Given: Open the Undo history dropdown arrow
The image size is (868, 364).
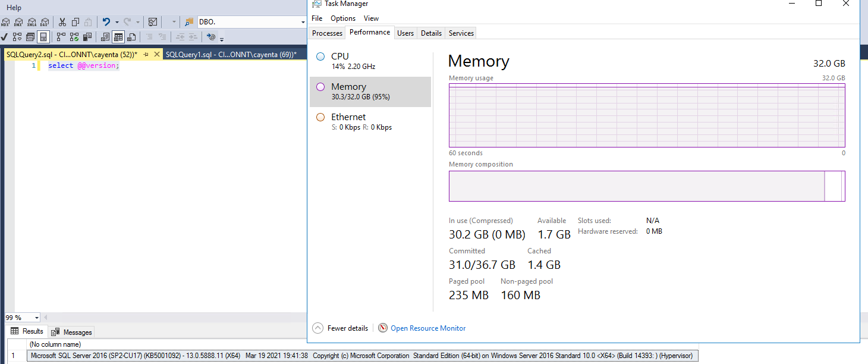Looking at the screenshot, I should click(117, 22).
